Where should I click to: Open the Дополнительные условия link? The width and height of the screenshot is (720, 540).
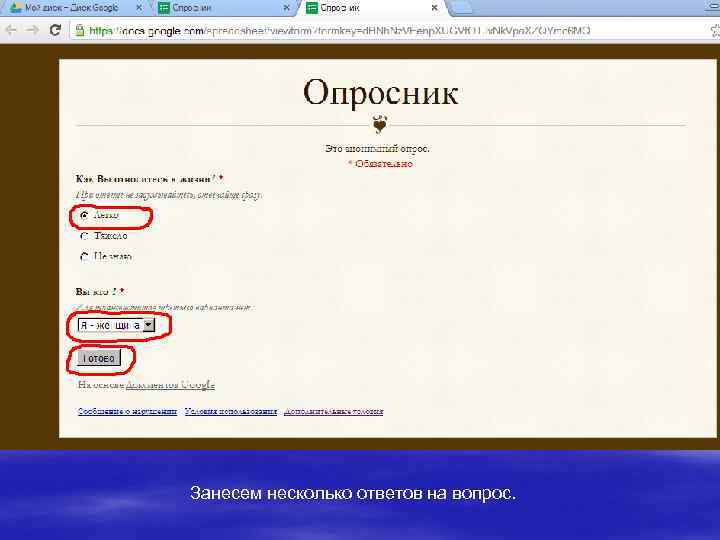point(333,411)
